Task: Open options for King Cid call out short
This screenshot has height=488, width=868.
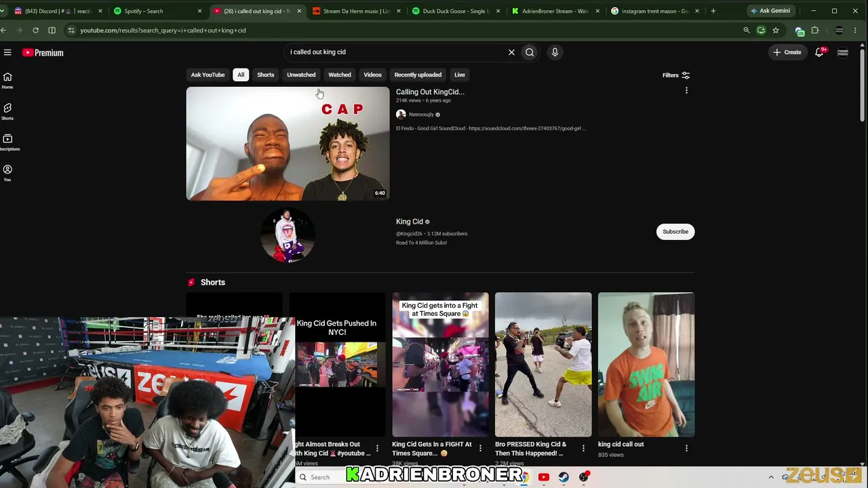Action: point(686,448)
